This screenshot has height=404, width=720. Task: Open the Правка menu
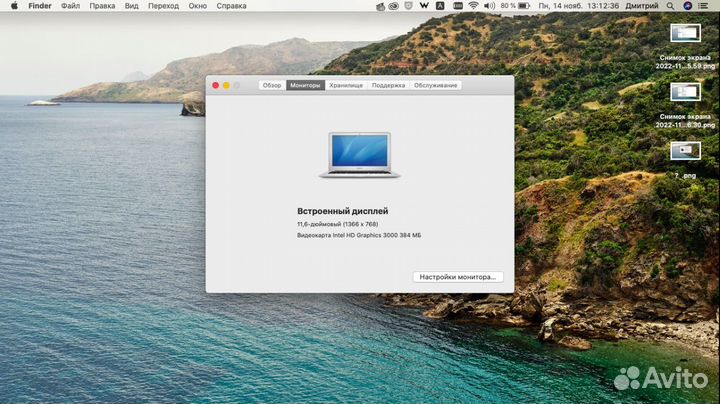click(102, 6)
